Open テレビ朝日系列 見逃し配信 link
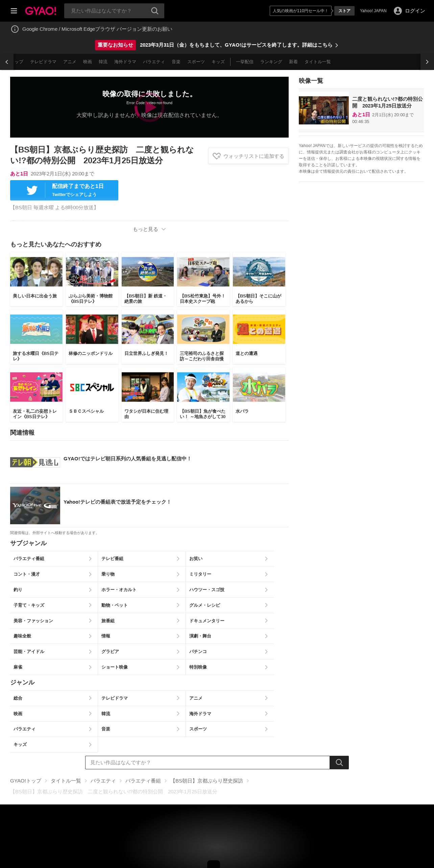Viewport: 434px width, 868px height. click(127, 459)
